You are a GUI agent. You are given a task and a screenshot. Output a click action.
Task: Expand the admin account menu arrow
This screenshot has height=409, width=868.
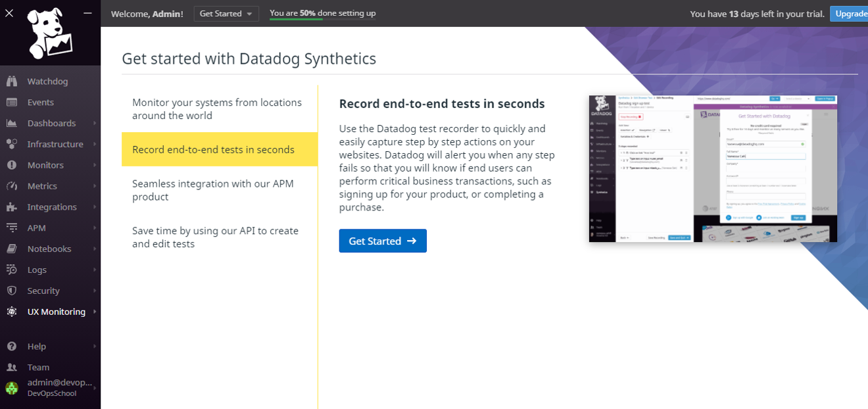coord(95,388)
